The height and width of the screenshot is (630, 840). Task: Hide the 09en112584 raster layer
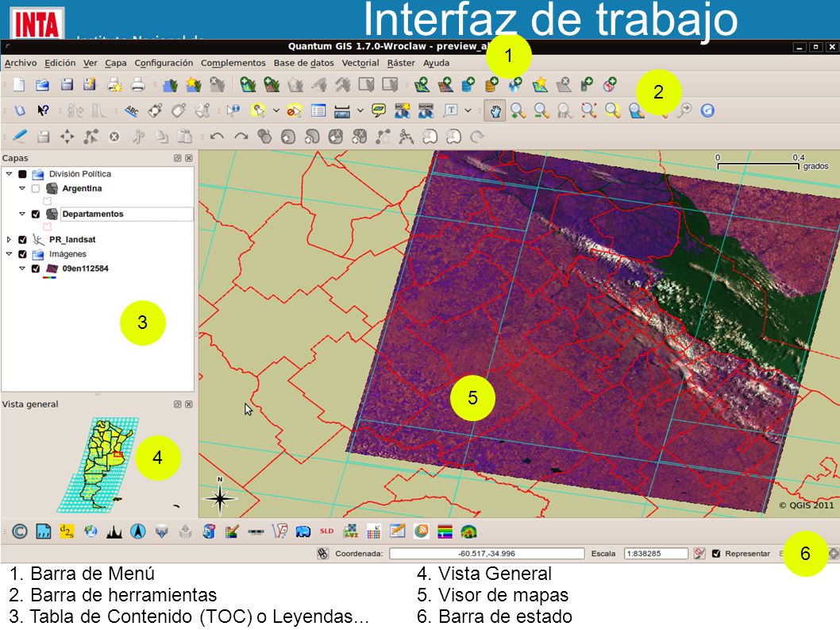[36, 269]
